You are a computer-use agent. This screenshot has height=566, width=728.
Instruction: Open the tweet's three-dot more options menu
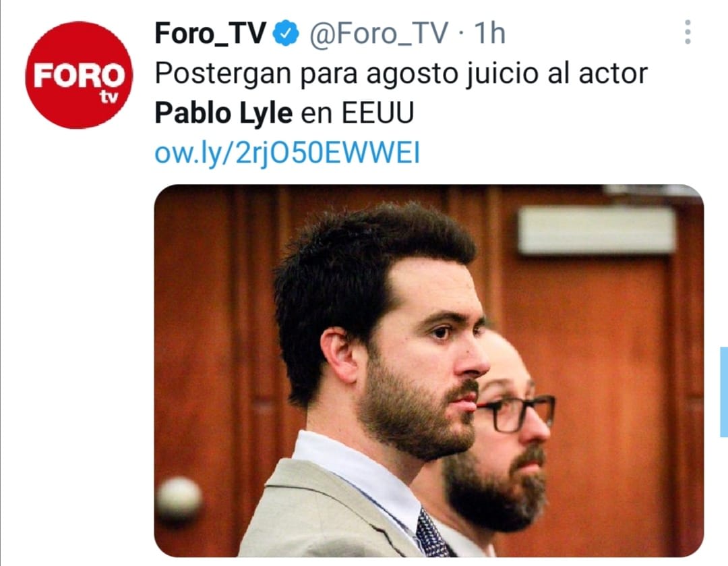click(688, 32)
